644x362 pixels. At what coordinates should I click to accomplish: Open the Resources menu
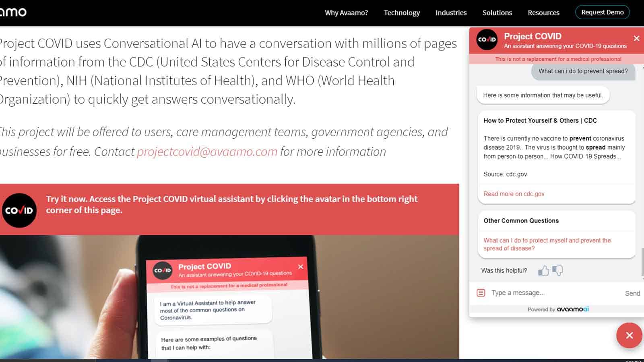click(x=544, y=12)
